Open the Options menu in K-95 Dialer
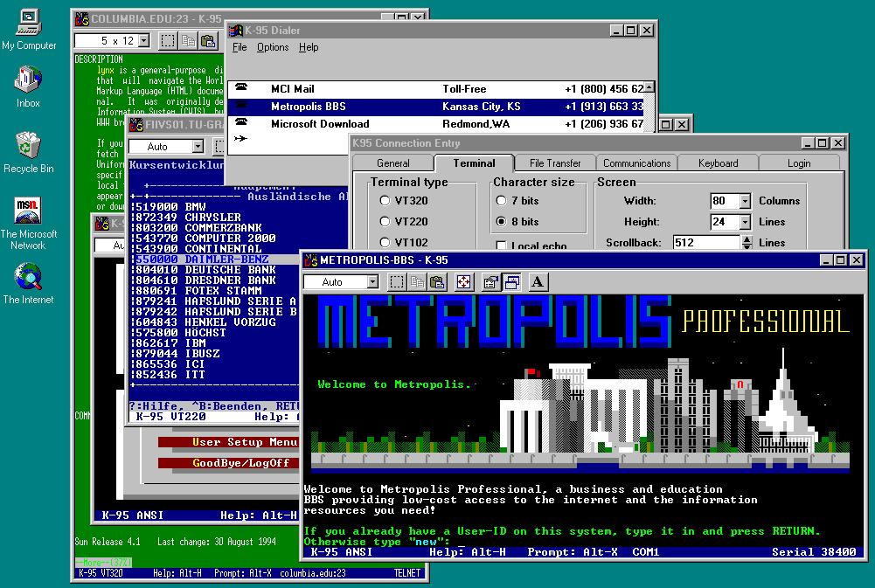This screenshot has height=588, width=875. [273, 47]
